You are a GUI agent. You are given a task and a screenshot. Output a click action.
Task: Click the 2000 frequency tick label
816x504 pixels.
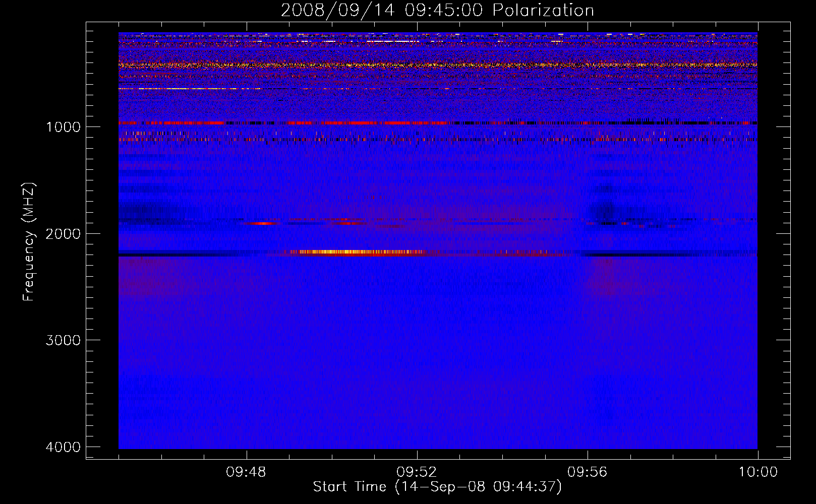click(63, 234)
